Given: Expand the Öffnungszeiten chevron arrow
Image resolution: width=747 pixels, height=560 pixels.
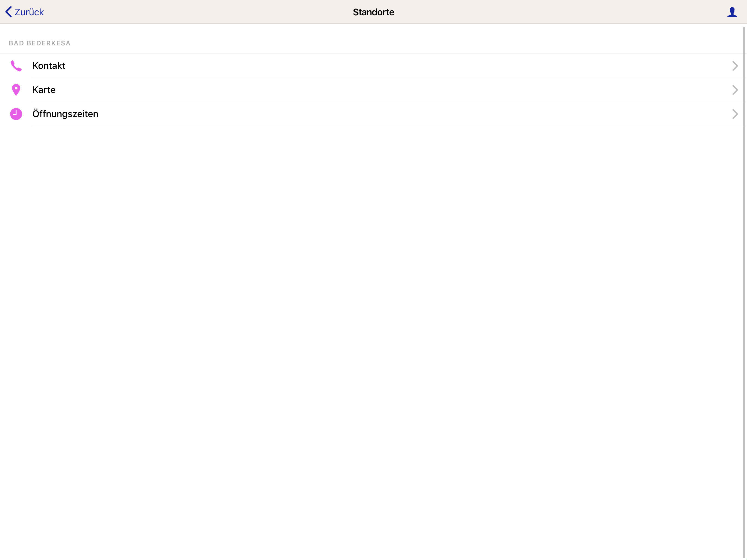Looking at the screenshot, I should pyautogui.click(x=735, y=114).
